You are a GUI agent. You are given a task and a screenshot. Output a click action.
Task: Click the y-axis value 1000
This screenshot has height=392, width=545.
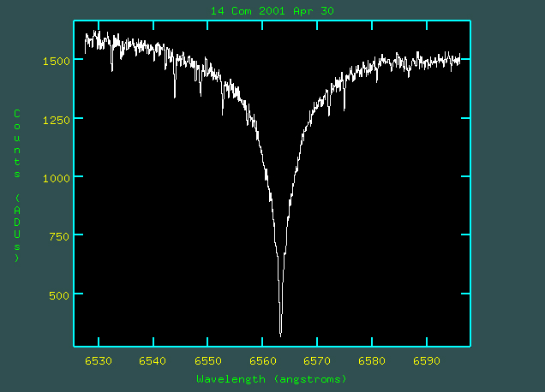(57, 179)
